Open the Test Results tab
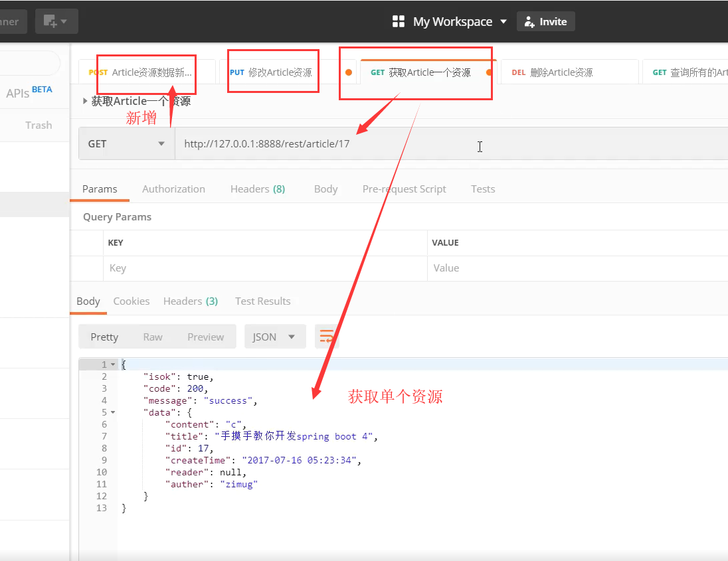Image resolution: width=728 pixels, height=561 pixels. 263,301
